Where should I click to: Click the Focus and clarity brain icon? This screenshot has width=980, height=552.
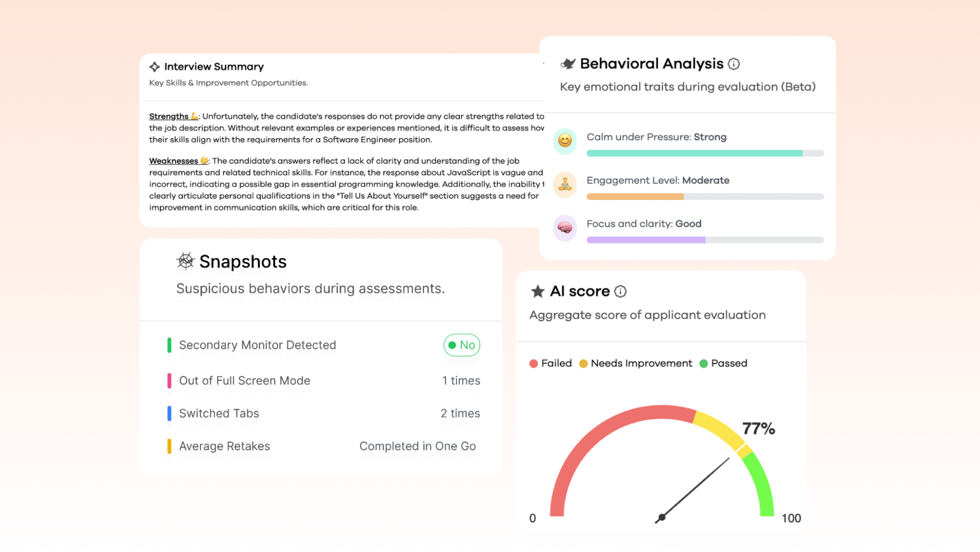pos(565,227)
